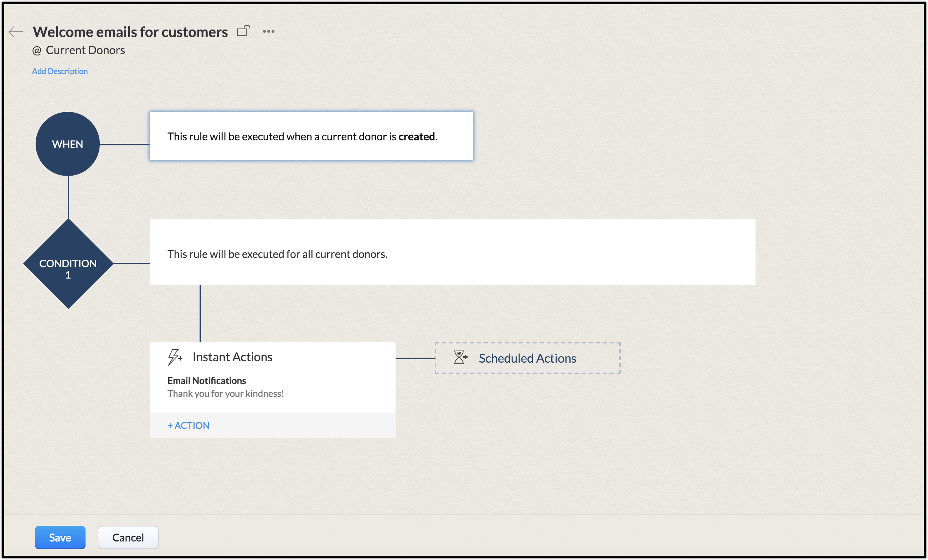The height and width of the screenshot is (560, 928).
Task: Click the Welcome emails for customers title
Action: tap(130, 32)
